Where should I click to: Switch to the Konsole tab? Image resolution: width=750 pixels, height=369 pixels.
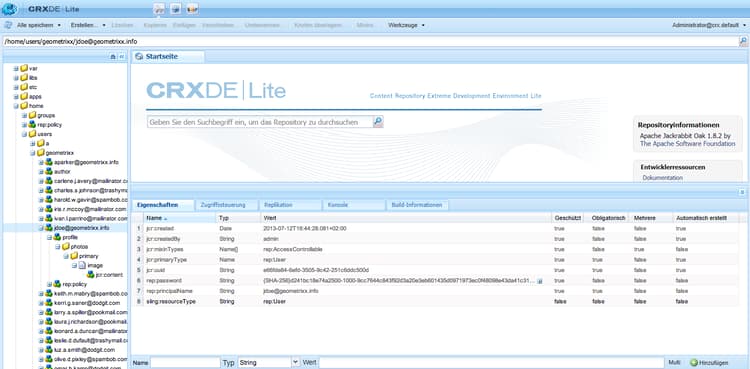click(353, 205)
